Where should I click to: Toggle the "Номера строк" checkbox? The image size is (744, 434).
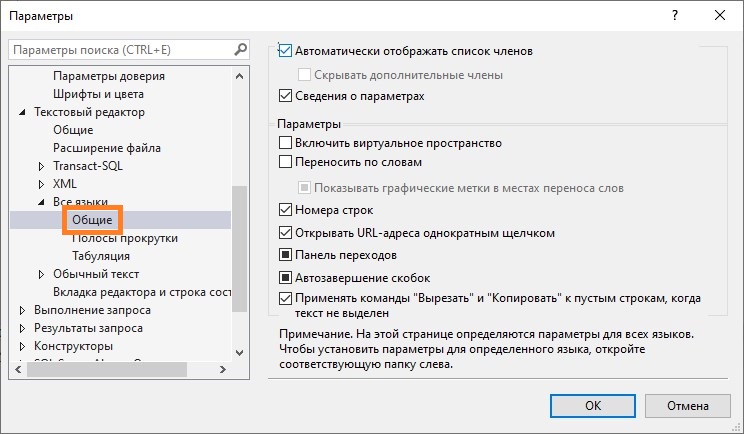point(285,210)
